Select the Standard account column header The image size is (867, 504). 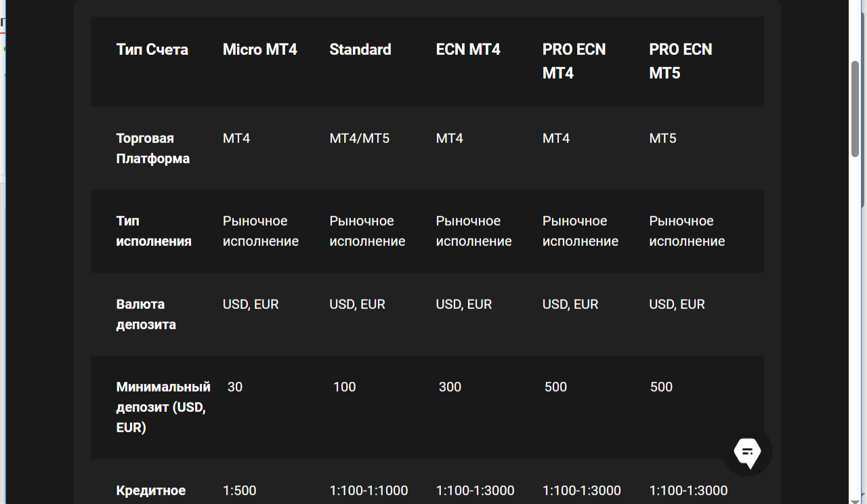click(360, 49)
